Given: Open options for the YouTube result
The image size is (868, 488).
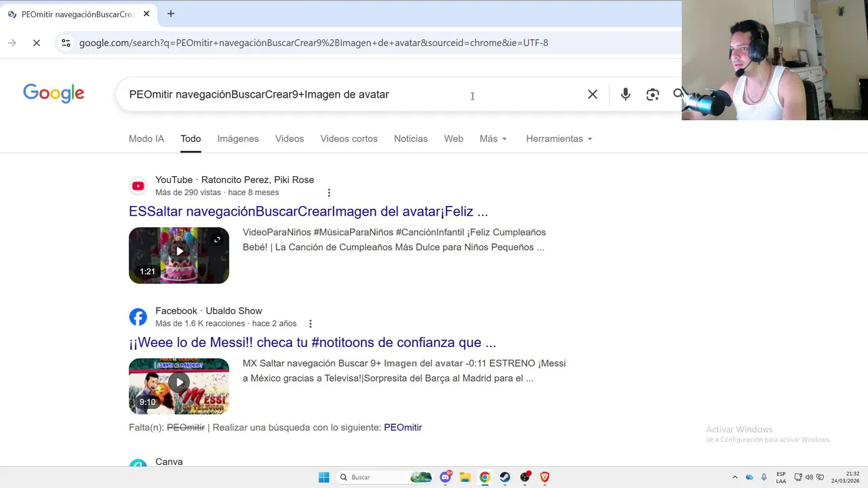Looking at the screenshot, I should pos(329,192).
